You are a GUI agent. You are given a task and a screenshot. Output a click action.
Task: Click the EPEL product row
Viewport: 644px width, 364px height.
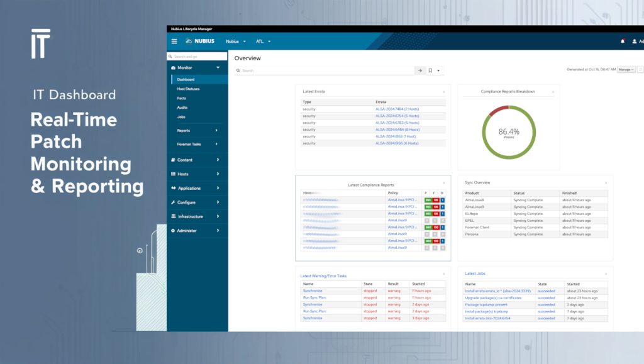point(535,221)
